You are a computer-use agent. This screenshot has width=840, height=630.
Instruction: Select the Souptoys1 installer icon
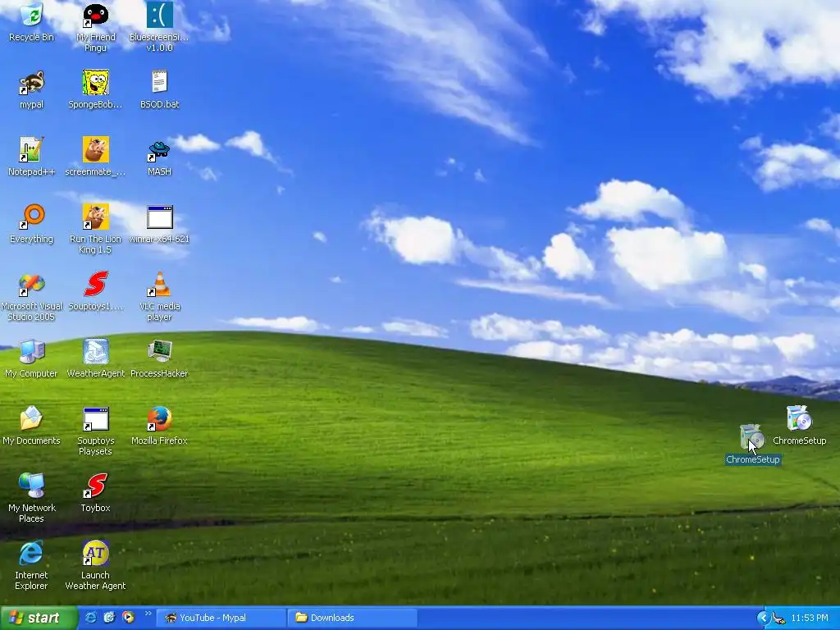pyautogui.click(x=95, y=291)
